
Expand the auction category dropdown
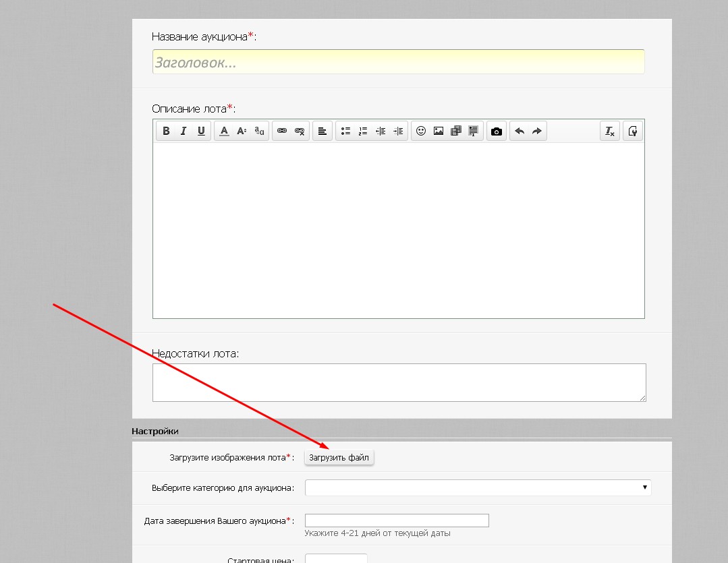click(x=478, y=487)
